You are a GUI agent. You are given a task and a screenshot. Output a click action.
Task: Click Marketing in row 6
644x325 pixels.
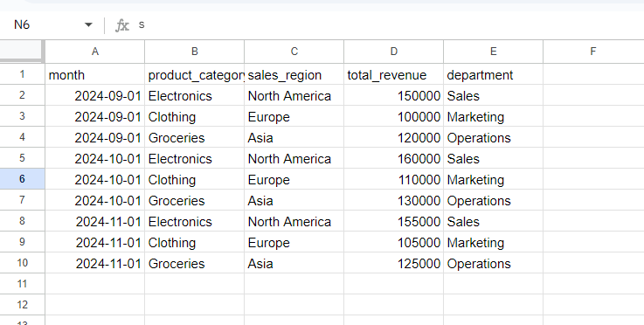click(x=494, y=180)
